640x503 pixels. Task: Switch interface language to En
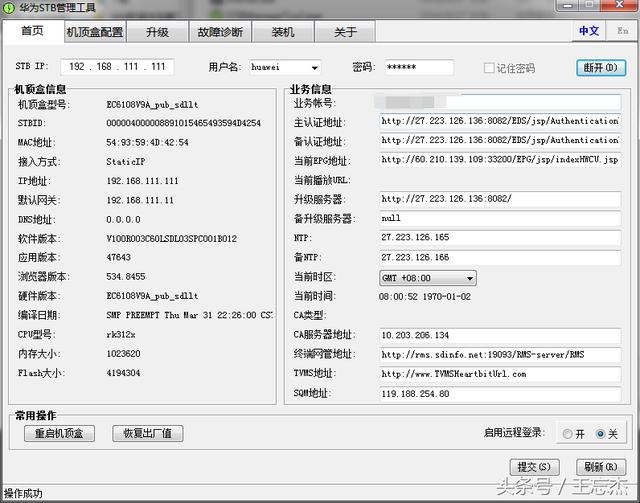click(622, 31)
